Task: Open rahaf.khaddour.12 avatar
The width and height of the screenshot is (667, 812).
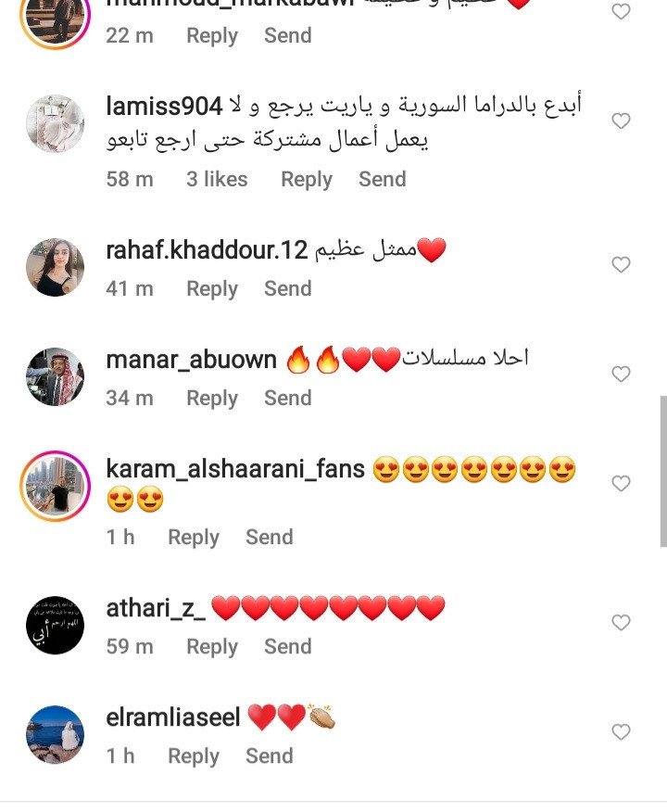Action: 55,267
